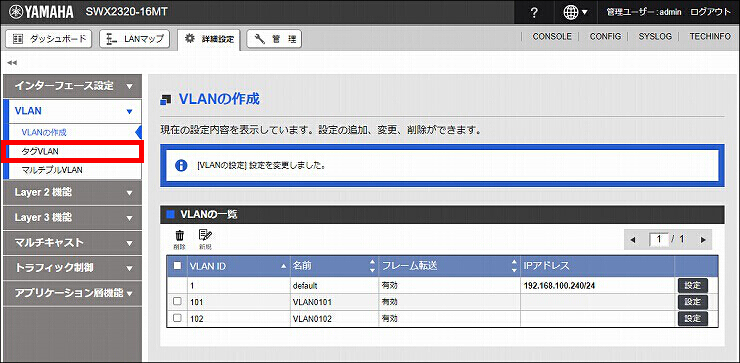Go to previous page arrow
Screen dimensions: 740x363
tap(633, 240)
